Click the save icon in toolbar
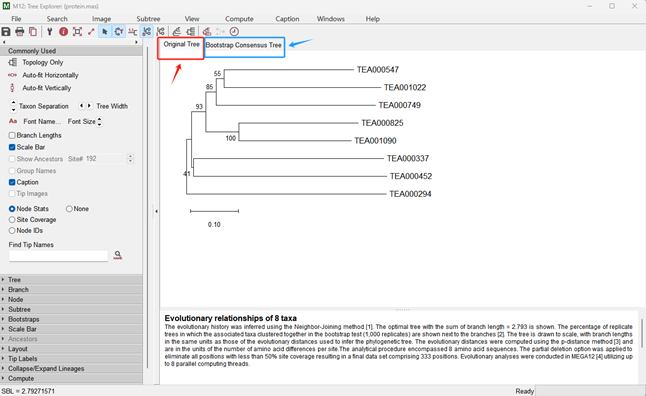The image size is (646, 396). coord(6,32)
